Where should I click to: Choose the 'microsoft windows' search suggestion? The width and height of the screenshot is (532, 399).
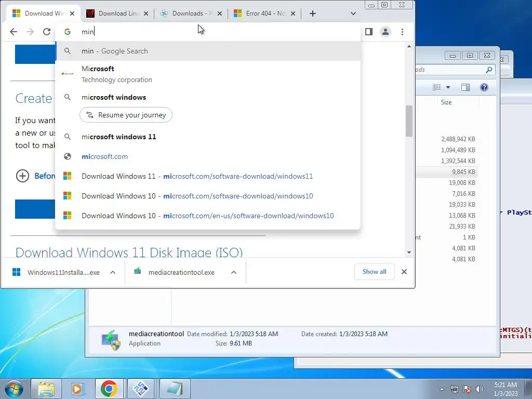208,97
